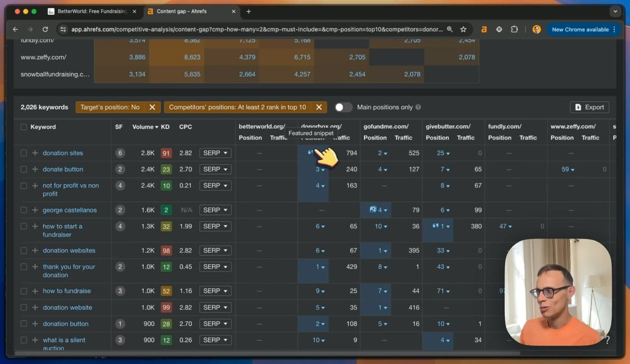This screenshot has width=630, height=364.
Task: Open the Chrome extensions puzzle icon
Action: 514,30
